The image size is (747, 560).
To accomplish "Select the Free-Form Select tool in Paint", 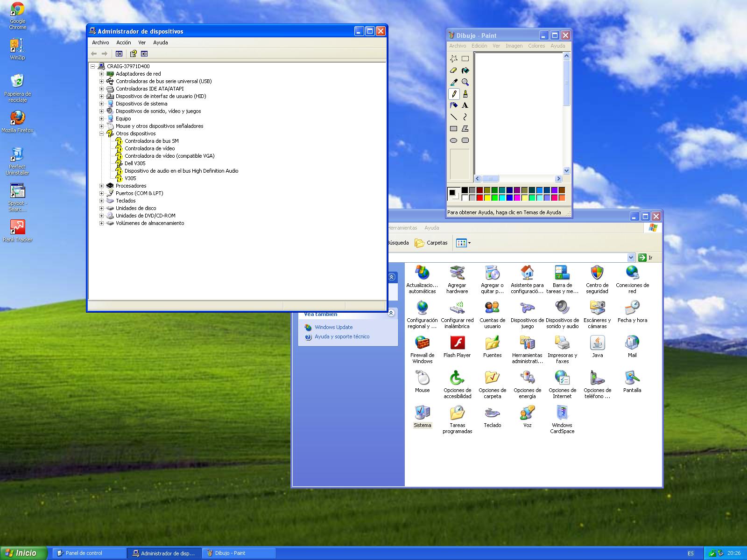I will 453,59.
